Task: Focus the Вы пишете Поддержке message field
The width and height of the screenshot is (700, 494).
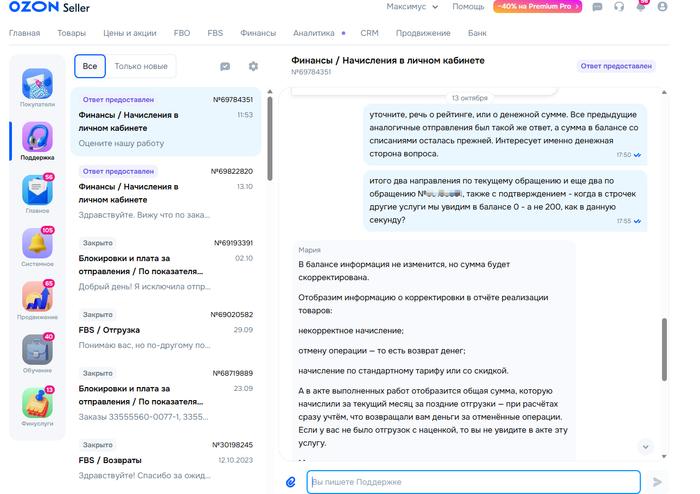Action: coord(473,482)
